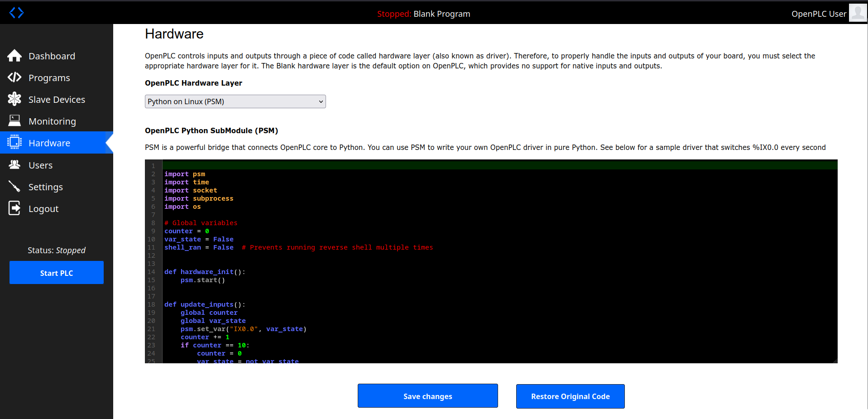Click the Settings tools icon
Screen dimensions: 868x419
(x=14, y=187)
